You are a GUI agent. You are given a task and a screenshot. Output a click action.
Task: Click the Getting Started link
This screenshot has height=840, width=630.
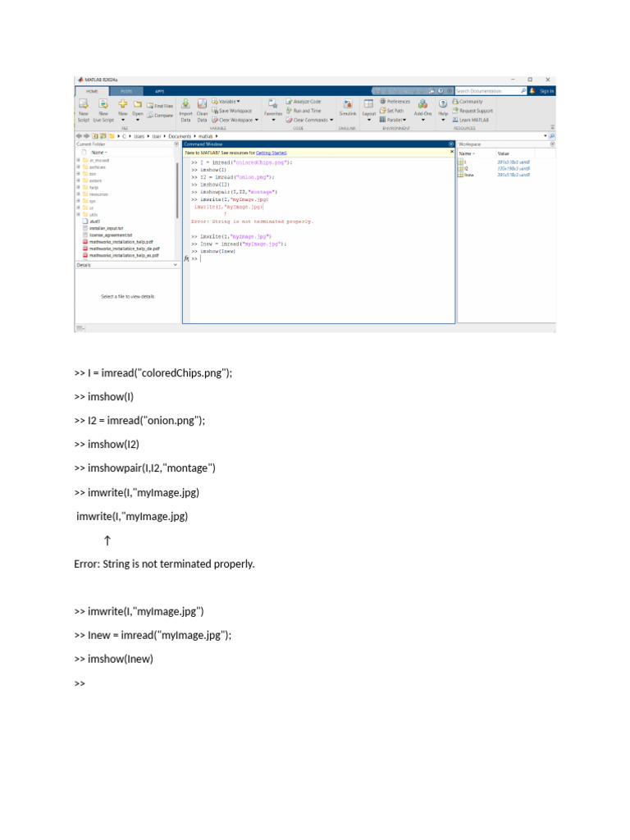(271, 153)
